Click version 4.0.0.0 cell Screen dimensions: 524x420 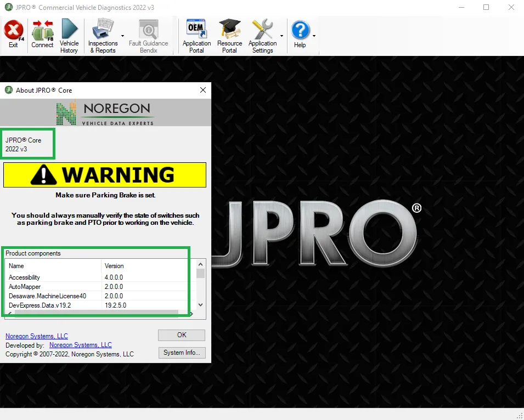click(x=114, y=277)
